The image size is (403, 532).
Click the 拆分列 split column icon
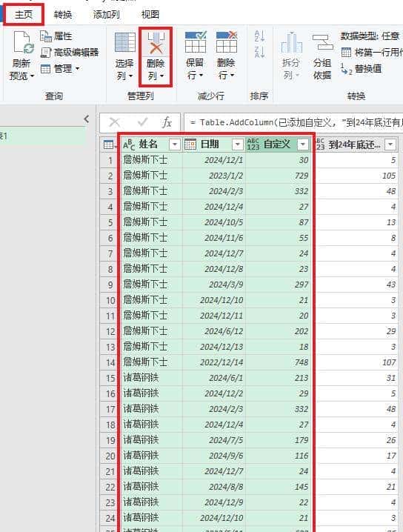(x=291, y=43)
